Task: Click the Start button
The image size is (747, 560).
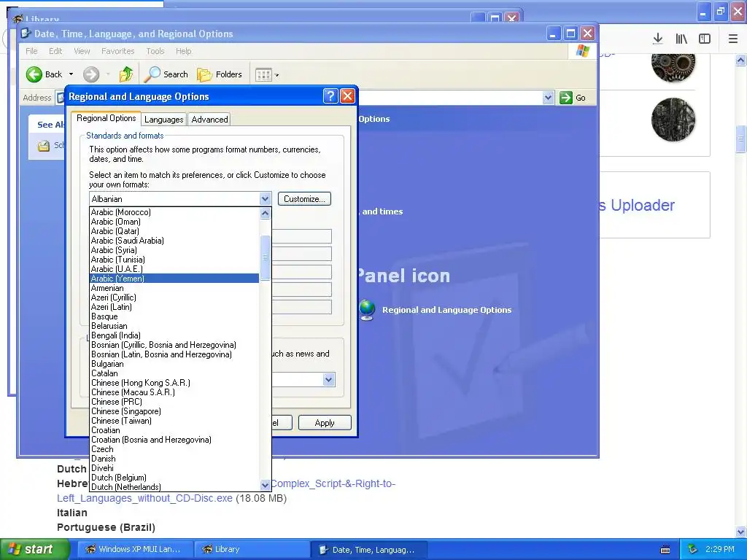Action: [35, 550]
